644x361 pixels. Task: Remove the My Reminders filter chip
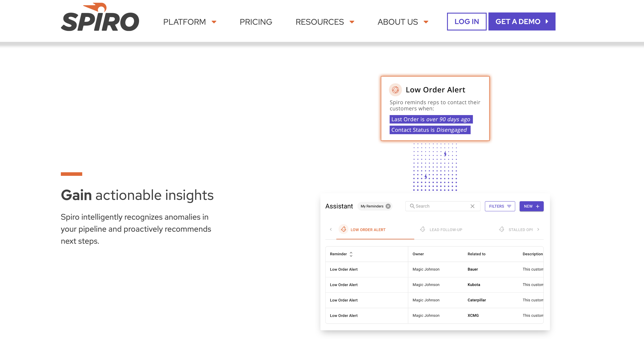pyautogui.click(x=388, y=206)
